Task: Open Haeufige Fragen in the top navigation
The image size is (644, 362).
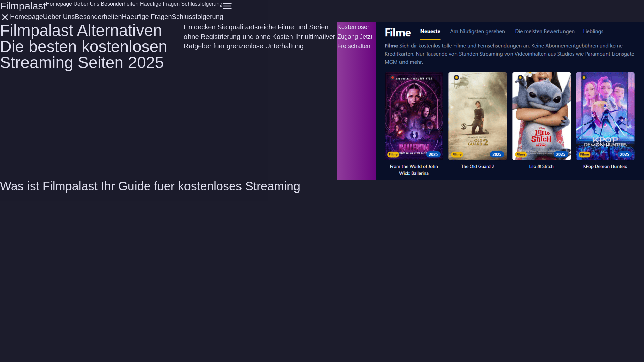Action: tap(160, 4)
